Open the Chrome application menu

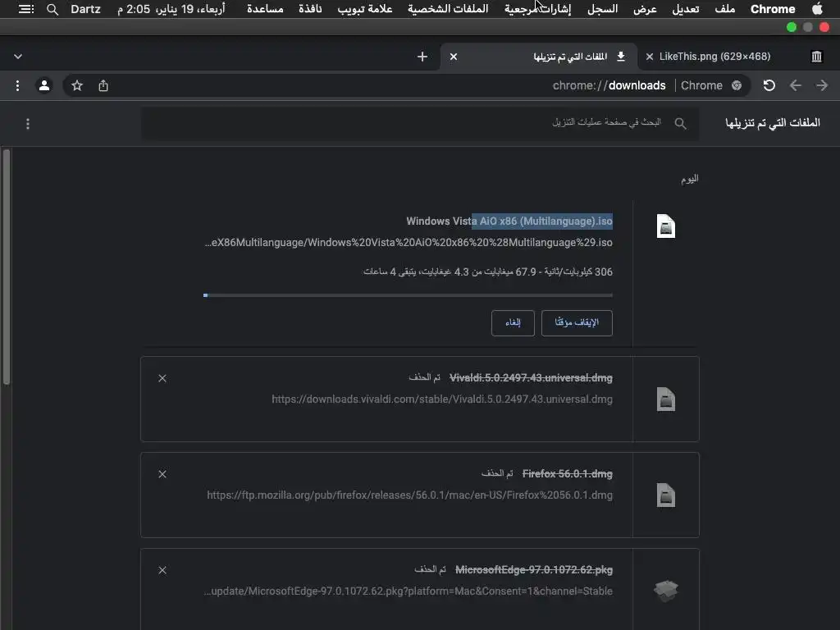click(x=773, y=9)
